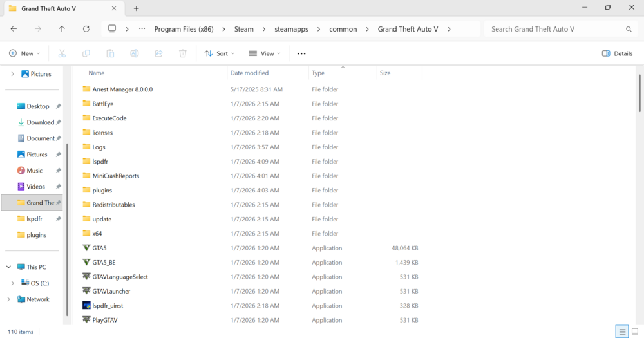Click the This PC monitor icon in the address bar

(x=111, y=29)
